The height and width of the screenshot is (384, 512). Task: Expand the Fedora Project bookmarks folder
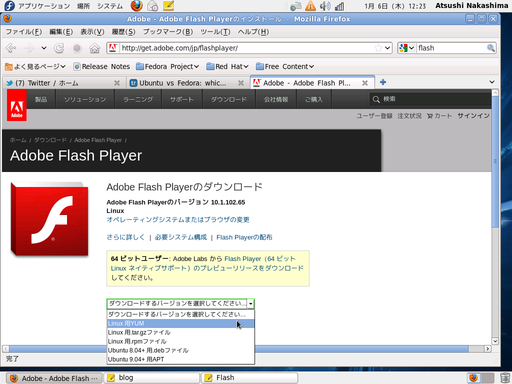167,67
